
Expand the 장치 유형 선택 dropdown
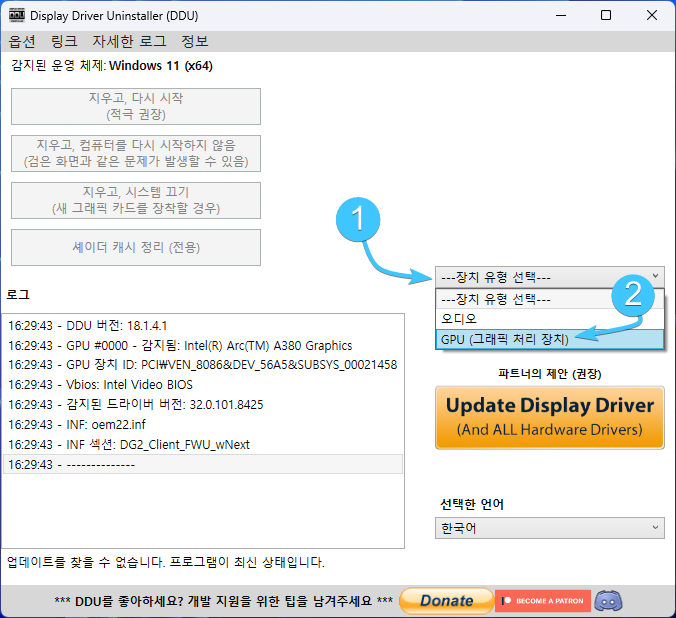pos(549,277)
